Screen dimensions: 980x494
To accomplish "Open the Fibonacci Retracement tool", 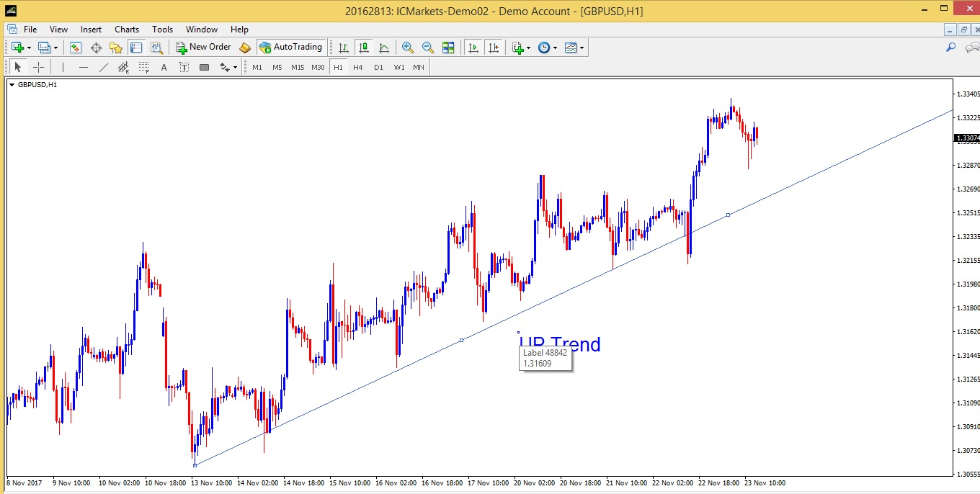I will click(144, 67).
